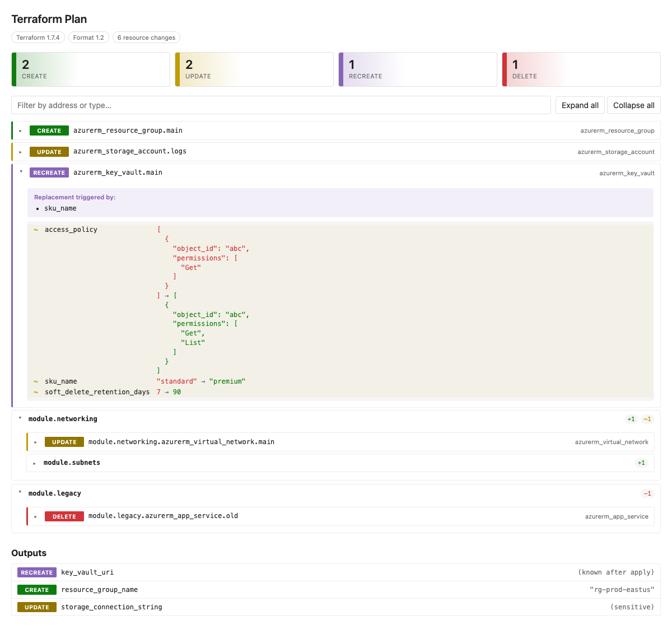672x639 pixels.
Task: Click the (sensitive) output value
Action: coord(632,607)
